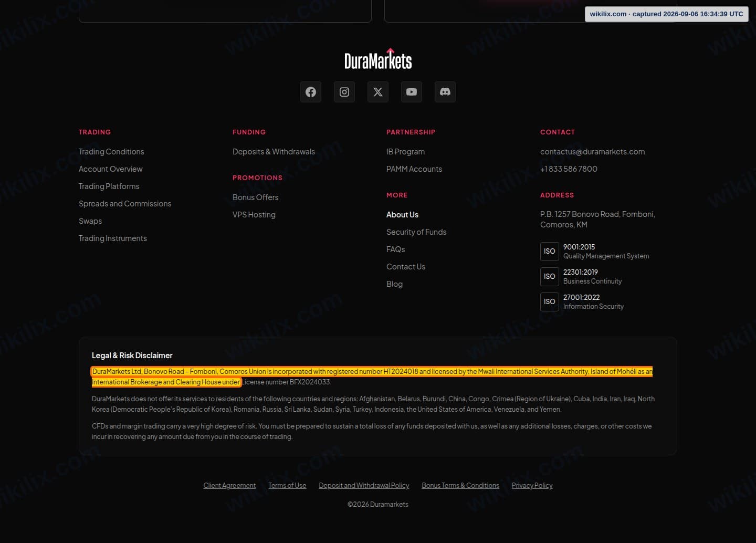Viewport: 756px width, 543px height.
Task: Click the MORE section heading
Action: point(397,195)
